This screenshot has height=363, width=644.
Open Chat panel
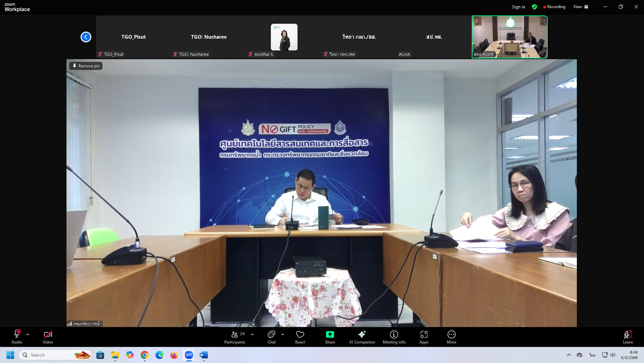pyautogui.click(x=272, y=337)
